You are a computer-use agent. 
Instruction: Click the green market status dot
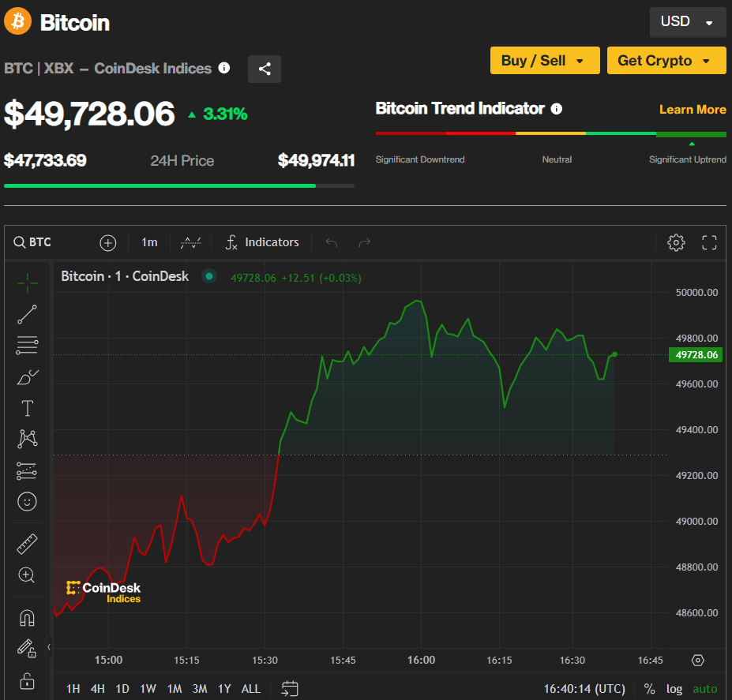pos(209,276)
